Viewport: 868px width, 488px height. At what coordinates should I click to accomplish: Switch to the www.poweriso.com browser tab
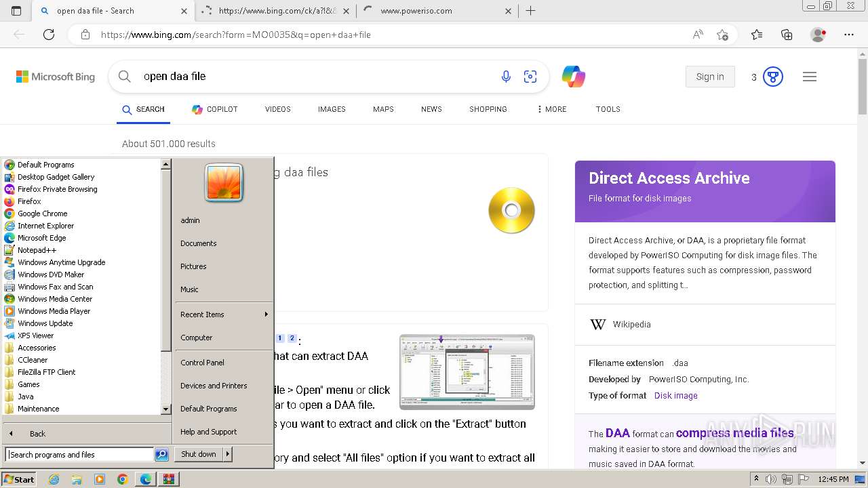coord(437,11)
